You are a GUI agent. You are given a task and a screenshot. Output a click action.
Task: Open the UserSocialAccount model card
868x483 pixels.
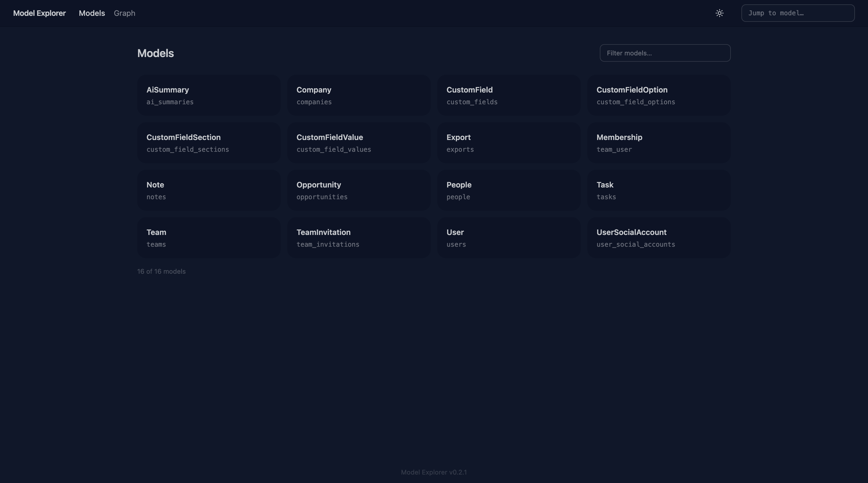click(659, 238)
